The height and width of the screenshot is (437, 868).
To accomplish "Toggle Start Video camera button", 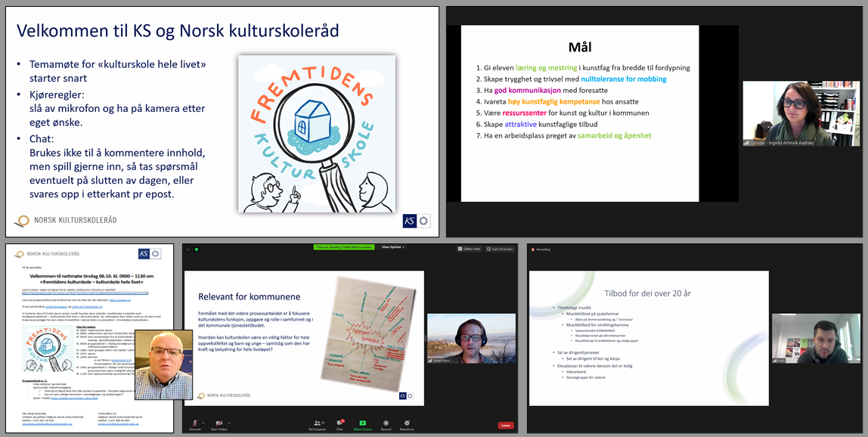I will [219, 423].
